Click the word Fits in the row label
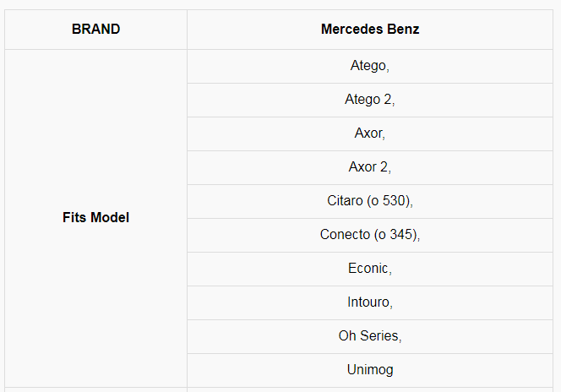Screen dimensions: 561x392 tap(75, 217)
